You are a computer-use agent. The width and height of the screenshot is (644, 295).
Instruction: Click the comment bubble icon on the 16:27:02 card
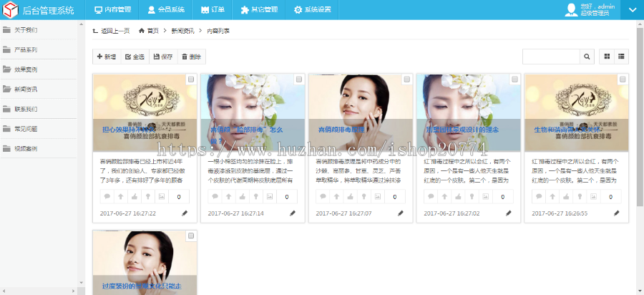(x=431, y=197)
